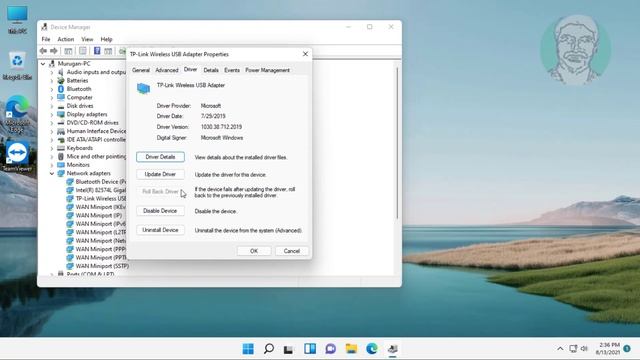
Task: Open the Action menu
Action: pos(66,39)
